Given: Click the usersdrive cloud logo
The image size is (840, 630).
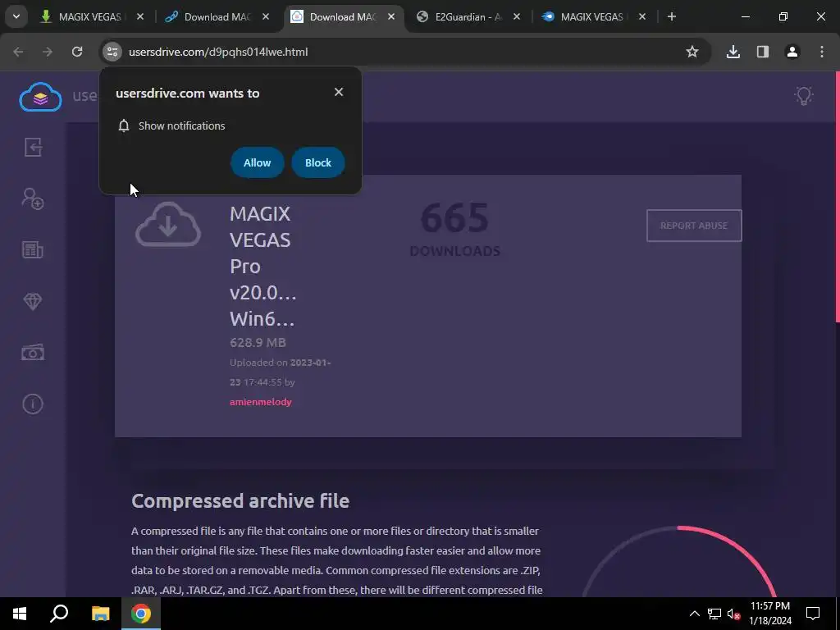Looking at the screenshot, I should point(40,97).
